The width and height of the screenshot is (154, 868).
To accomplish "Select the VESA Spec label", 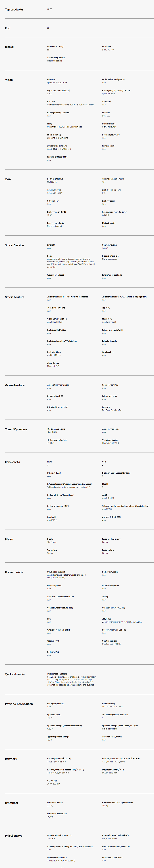I will (52, 781).
